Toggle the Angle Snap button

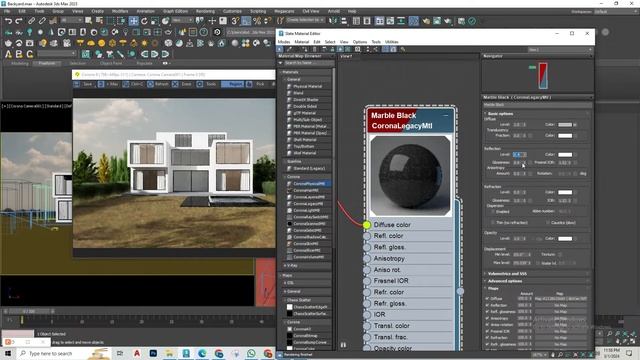[246, 20]
